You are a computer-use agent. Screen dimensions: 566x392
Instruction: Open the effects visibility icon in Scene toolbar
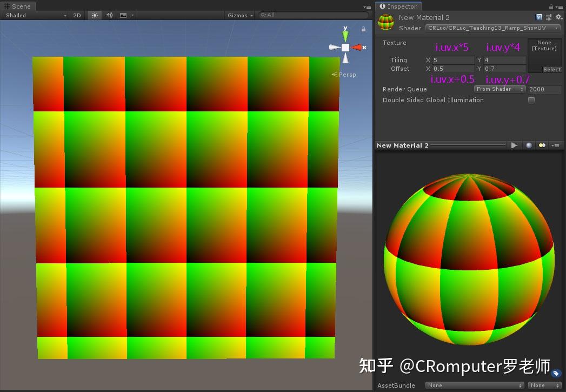[123, 15]
